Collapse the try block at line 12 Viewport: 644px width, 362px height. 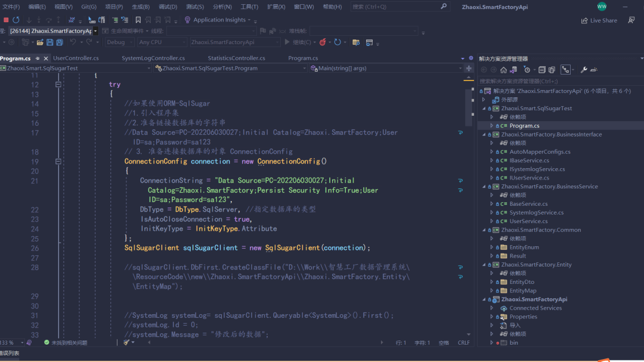pyautogui.click(x=58, y=85)
